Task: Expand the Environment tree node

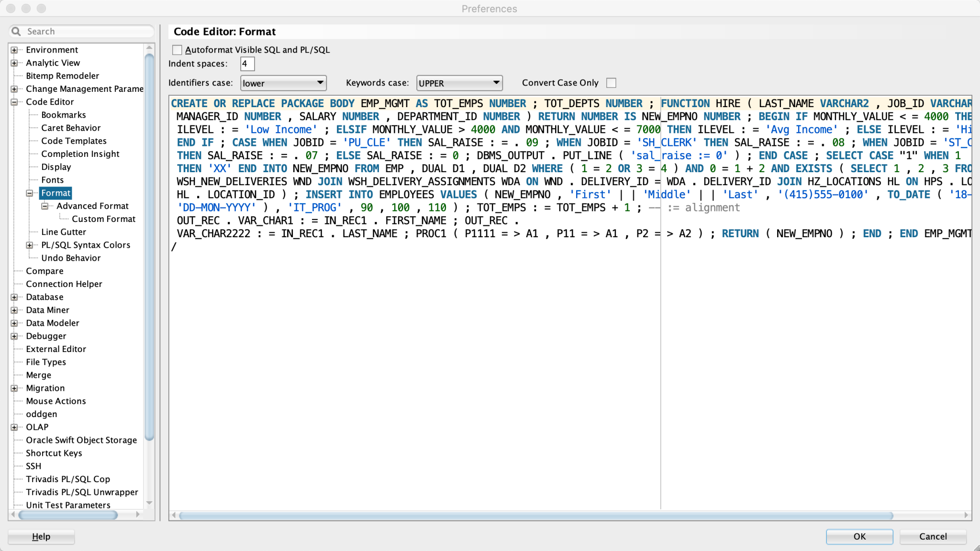Action: click(14, 49)
